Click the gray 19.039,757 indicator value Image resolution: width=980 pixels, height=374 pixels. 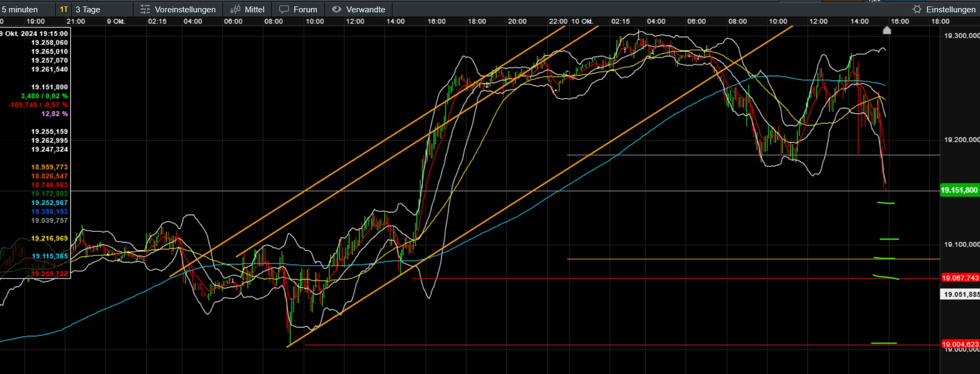49,221
